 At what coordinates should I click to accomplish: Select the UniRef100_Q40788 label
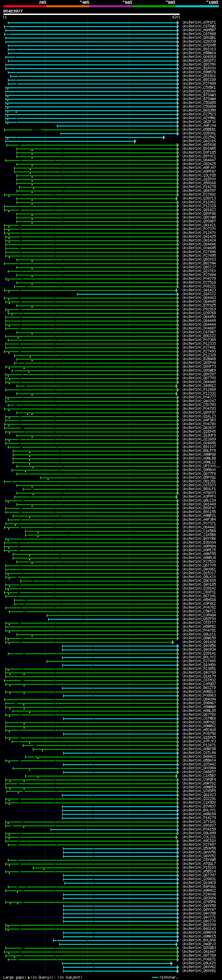tap(199, 913)
